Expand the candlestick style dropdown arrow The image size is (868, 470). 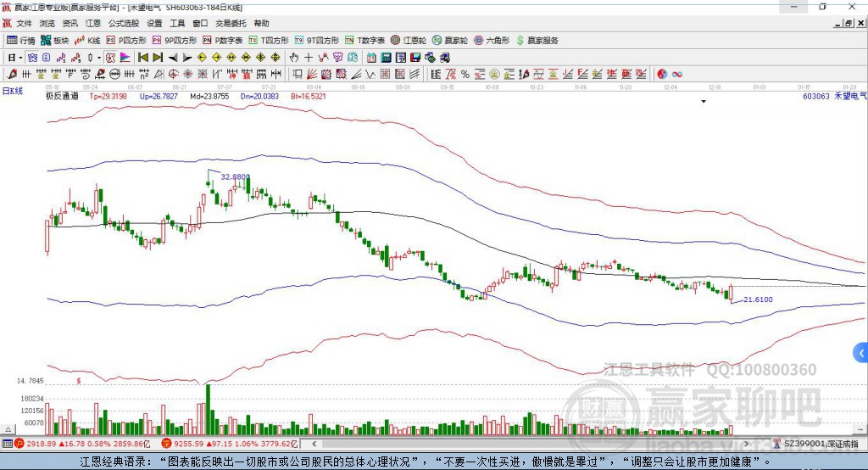[99, 58]
